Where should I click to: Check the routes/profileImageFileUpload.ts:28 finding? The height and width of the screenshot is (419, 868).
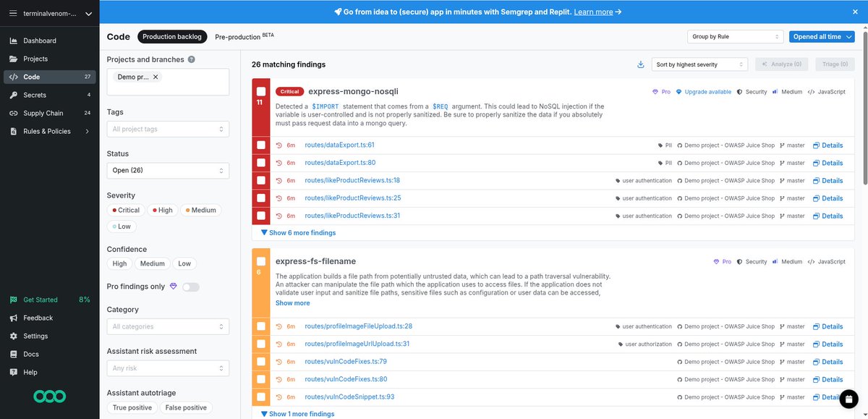click(x=261, y=326)
